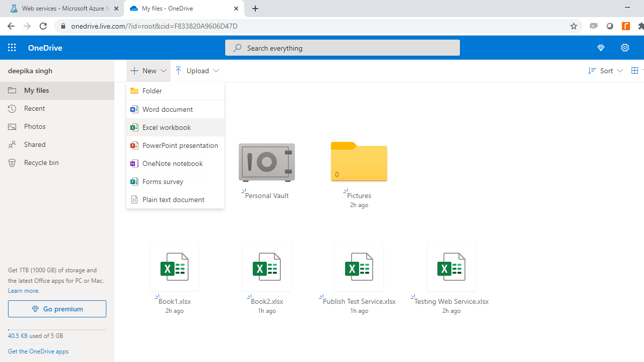Click the Forms survey icon in New menu
Viewport: 644px width, 362px height.
(134, 182)
